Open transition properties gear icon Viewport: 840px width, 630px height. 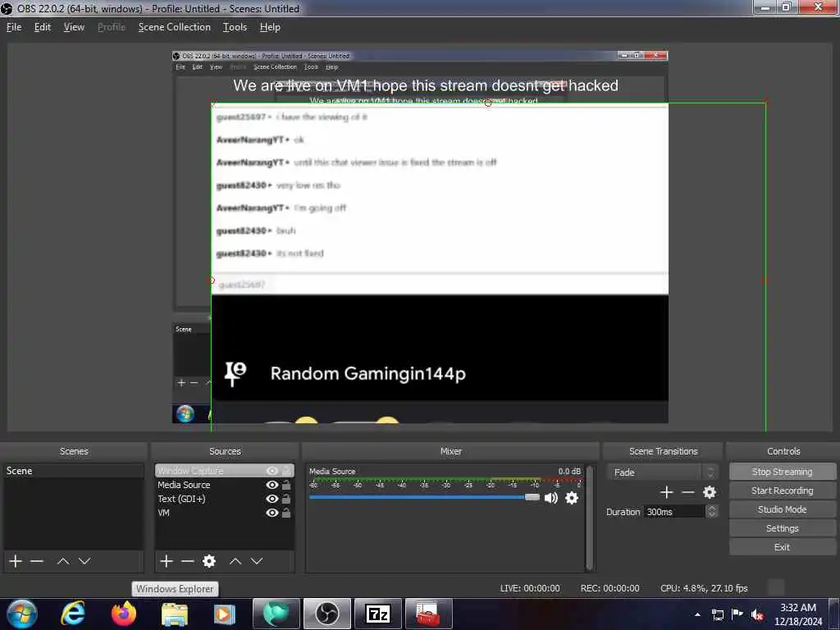pyautogui.click(x=710, y=492)
